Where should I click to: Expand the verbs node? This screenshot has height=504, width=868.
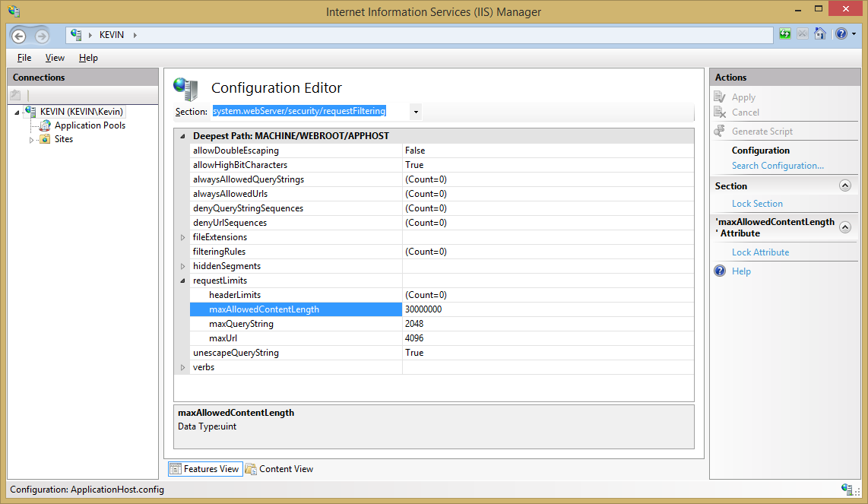point(182,367)
